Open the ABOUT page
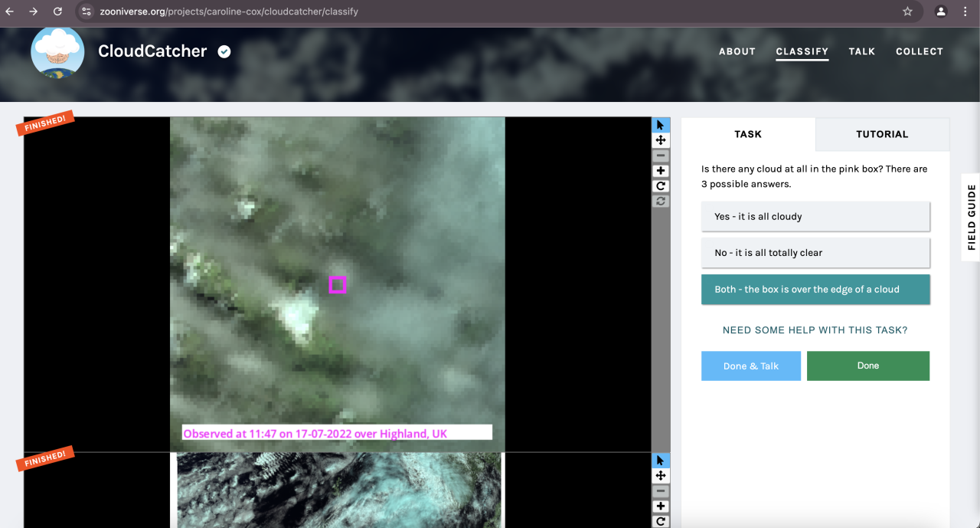 tap(737, 51)
